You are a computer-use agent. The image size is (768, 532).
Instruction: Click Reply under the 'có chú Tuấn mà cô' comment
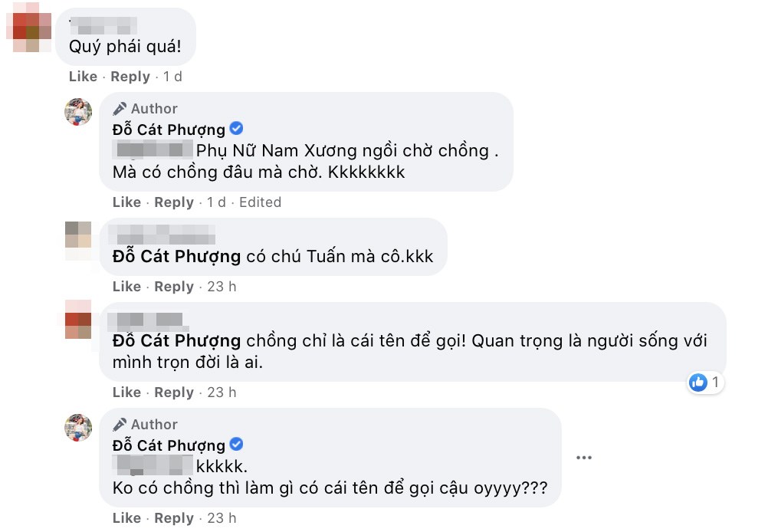pyautogui.click(x=174, y=286)
